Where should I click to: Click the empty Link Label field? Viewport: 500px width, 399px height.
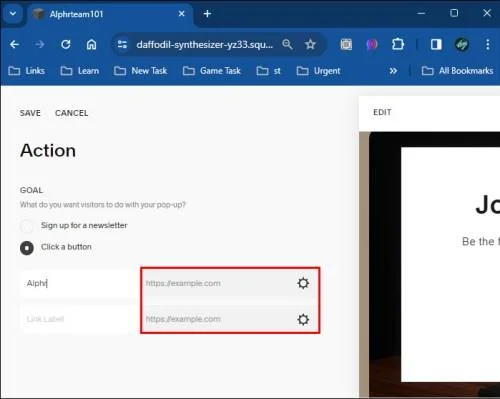click(x=79, y=319)
